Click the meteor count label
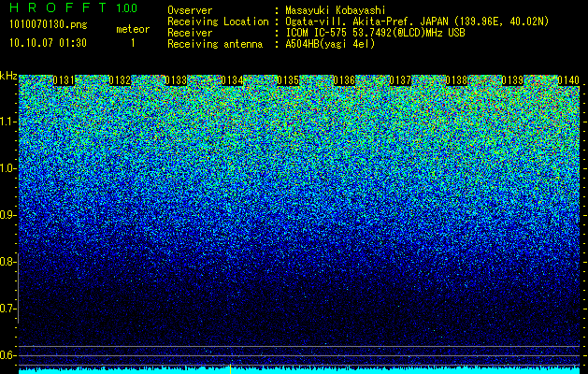This screenshot has height=374, width=588. [x=133, y=29]
